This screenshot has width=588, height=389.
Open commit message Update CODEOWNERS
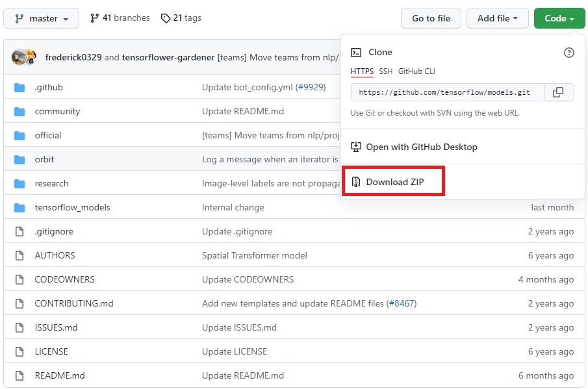coord(248,279)
